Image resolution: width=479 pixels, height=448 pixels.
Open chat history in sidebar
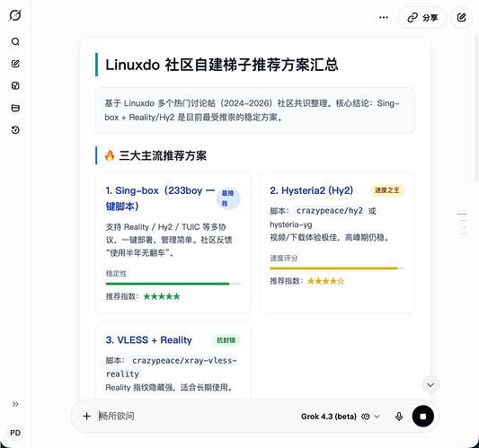(x=15, y=130)
